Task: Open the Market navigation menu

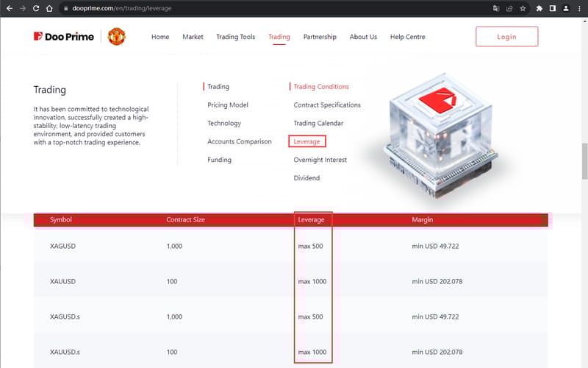Action: click(193, 37)
